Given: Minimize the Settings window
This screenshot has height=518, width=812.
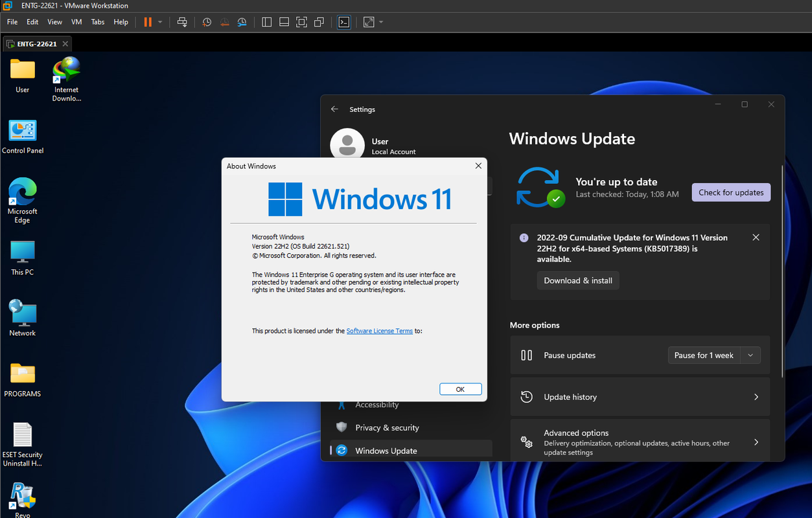Looking at the screenshot, I should (718, 104).
